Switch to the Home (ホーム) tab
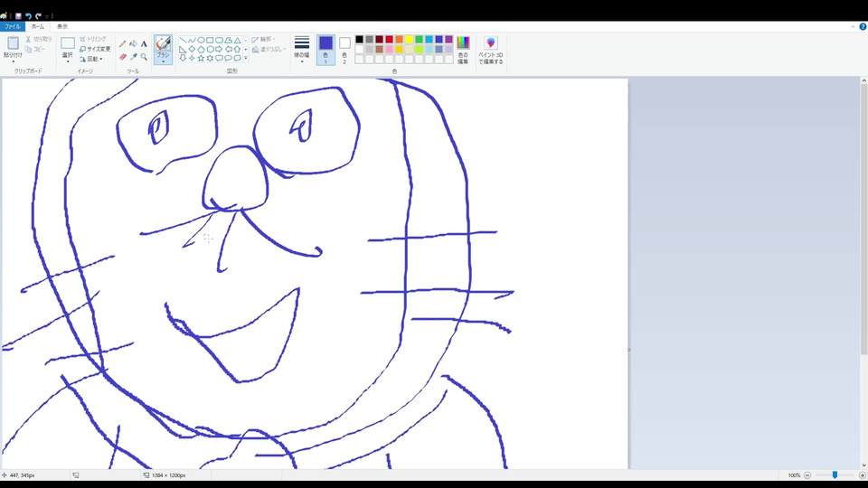Image resolution: width=868 pixels, height=488 pixels. click(38, 26)
